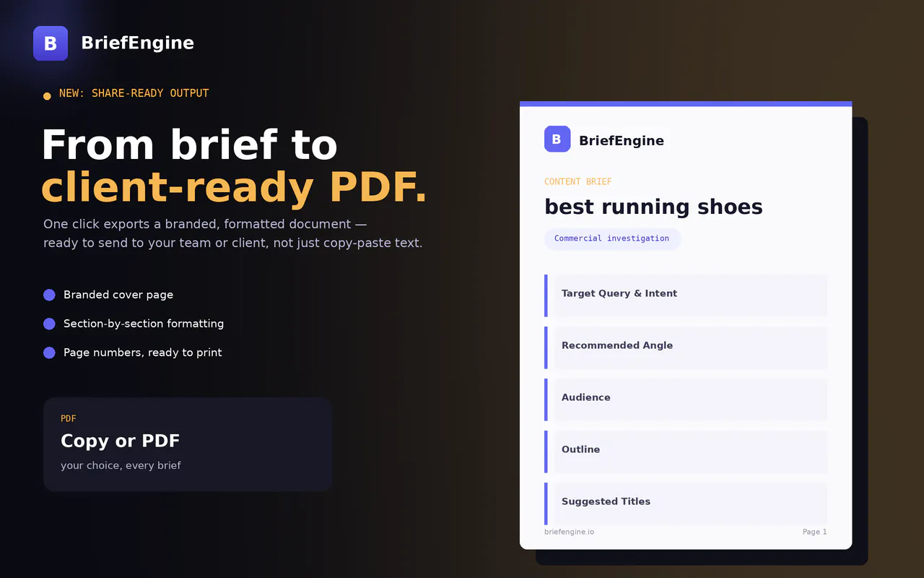Click the 'client-ready PDF.' orange headline
Viewport: 924px width, 578px height.
tap(234, 188)
